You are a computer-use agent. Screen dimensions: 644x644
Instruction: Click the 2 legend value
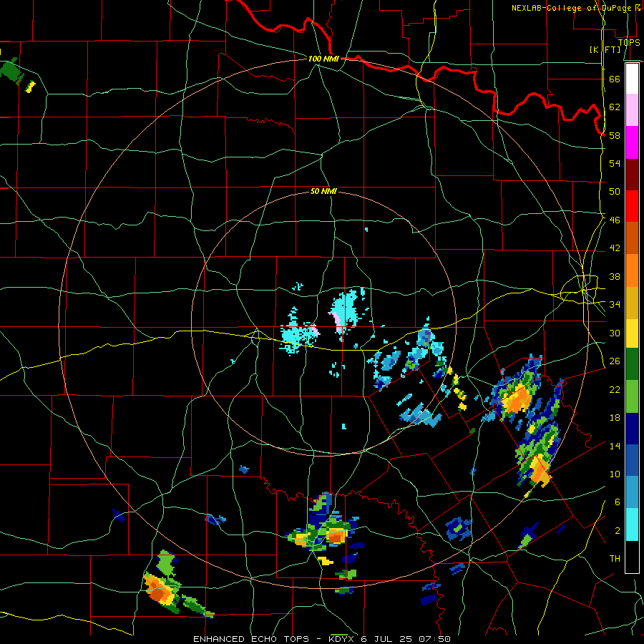(618, 531)
